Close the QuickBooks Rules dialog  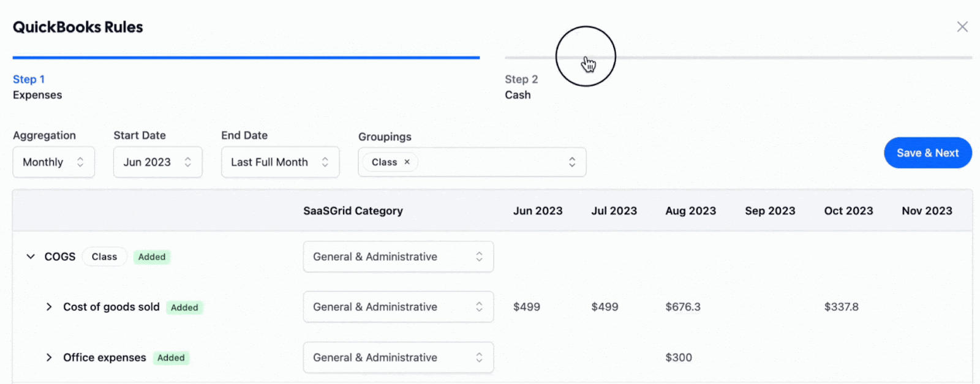point(962,27)
